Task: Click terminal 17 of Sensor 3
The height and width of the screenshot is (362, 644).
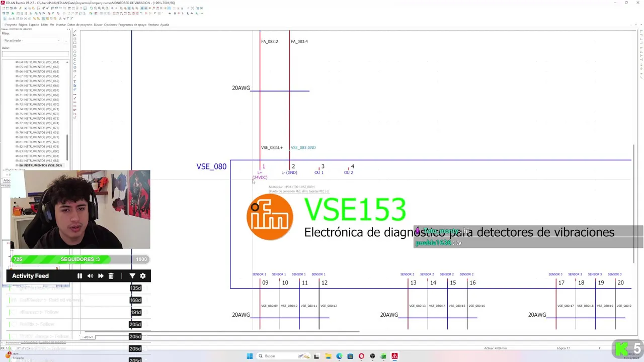Action: pos(561,283)
